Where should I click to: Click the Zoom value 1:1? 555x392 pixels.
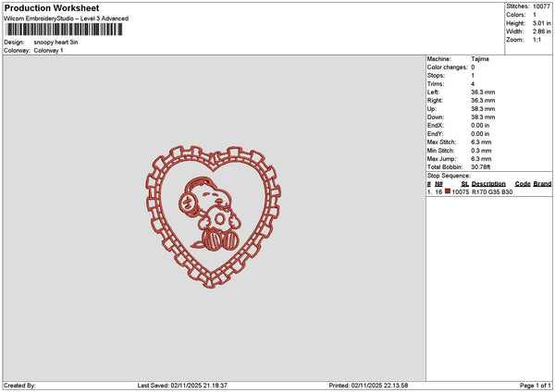(536, 40)
